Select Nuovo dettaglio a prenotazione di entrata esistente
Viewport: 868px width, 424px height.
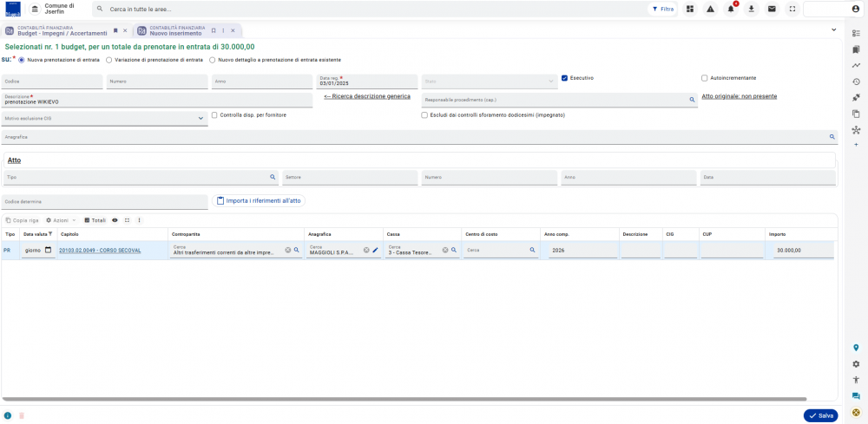pyautogui.click(x=212, y=60)
